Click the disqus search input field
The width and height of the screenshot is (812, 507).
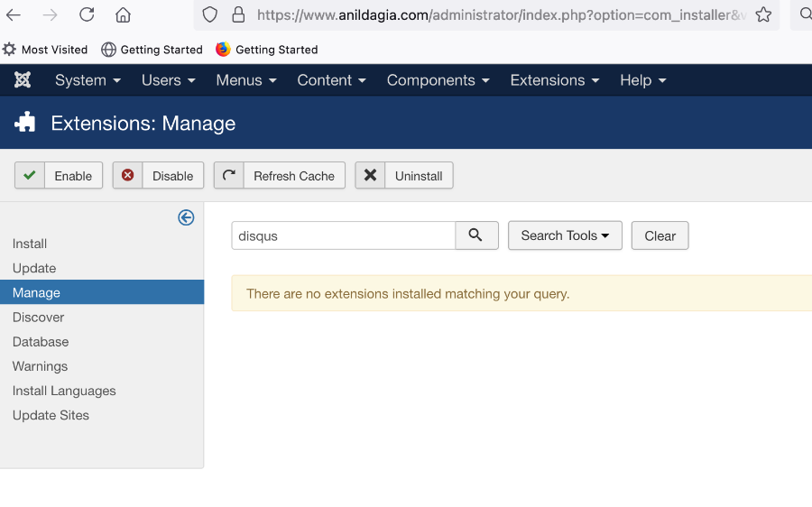tap(344, 235)
